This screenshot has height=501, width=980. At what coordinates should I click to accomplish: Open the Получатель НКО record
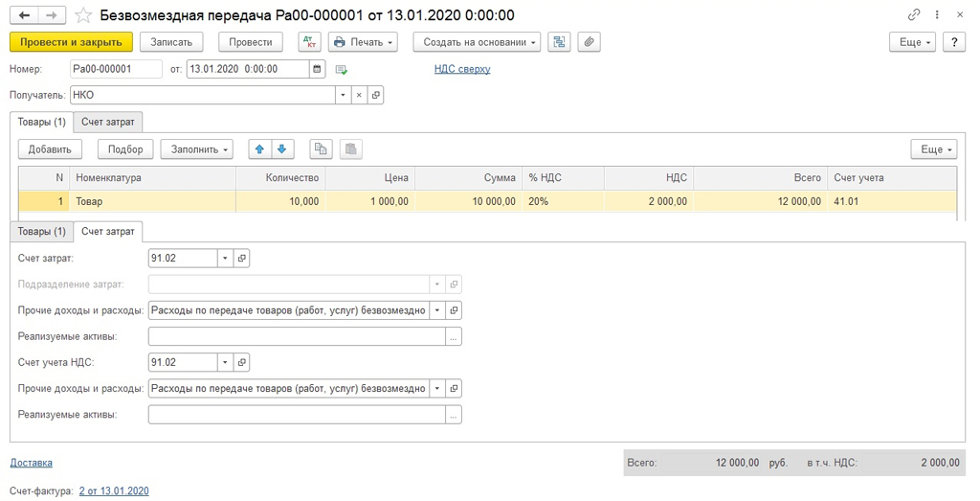coord(375,95)
